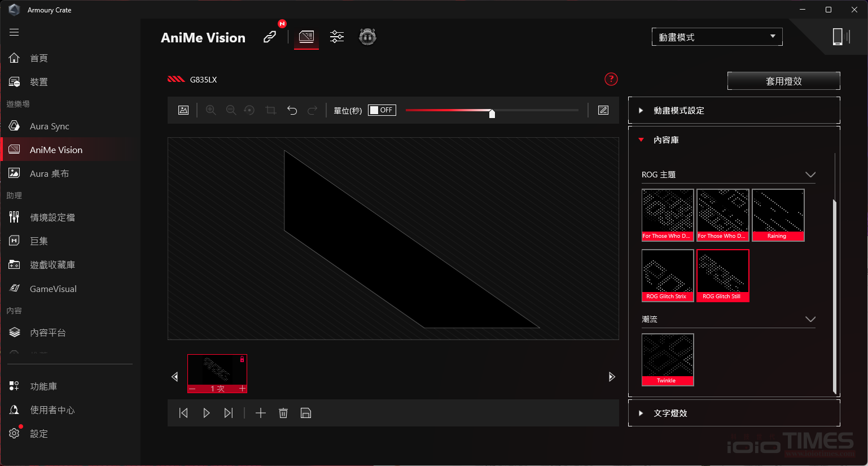Select the Raining animation thumbnail
Screen dimensions: 868x466
coord(778,215)
